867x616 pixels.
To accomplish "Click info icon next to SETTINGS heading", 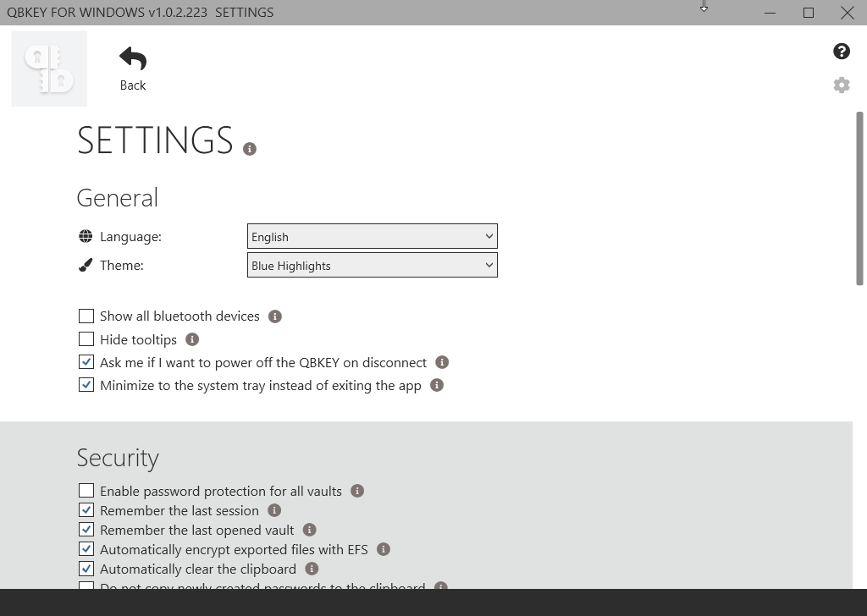I will click(x=250, y=149).
